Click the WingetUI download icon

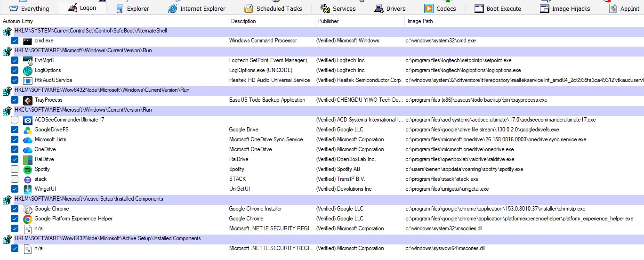click(27, 189)
